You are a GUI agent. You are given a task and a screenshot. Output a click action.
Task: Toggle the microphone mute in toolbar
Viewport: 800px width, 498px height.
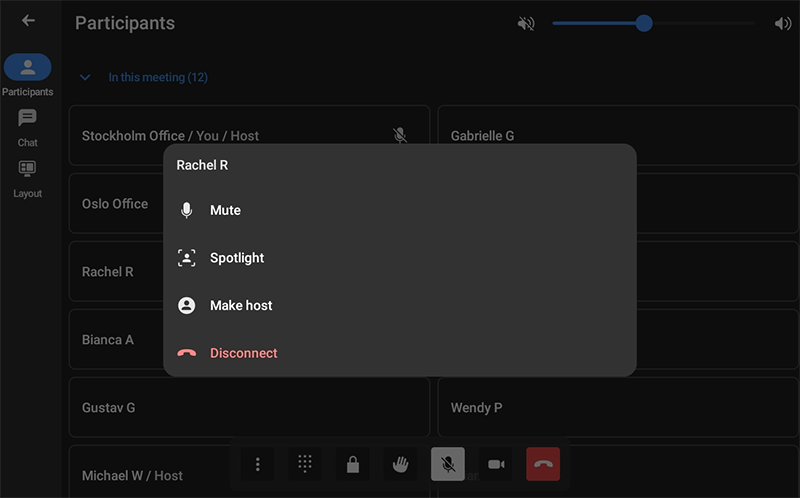[x=448, y=464]
